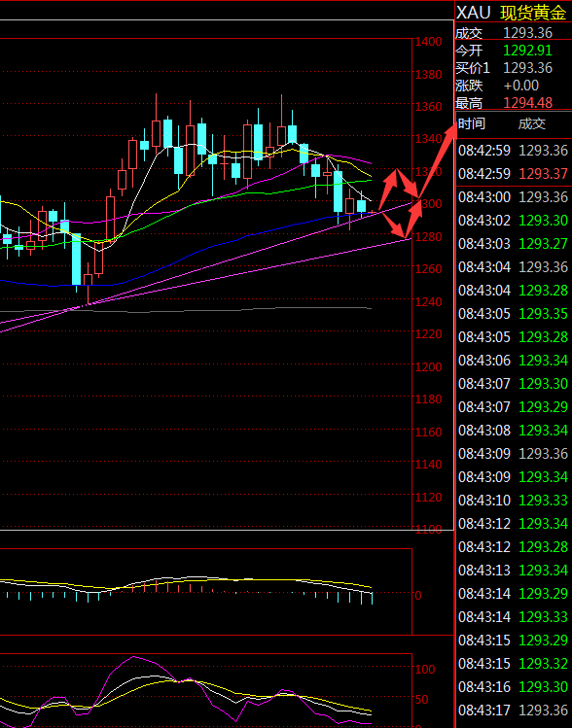Select the 成交 value 1293.36 in quote summary
Viewport: 572px width, 728px height.
[x=527, y=33]
